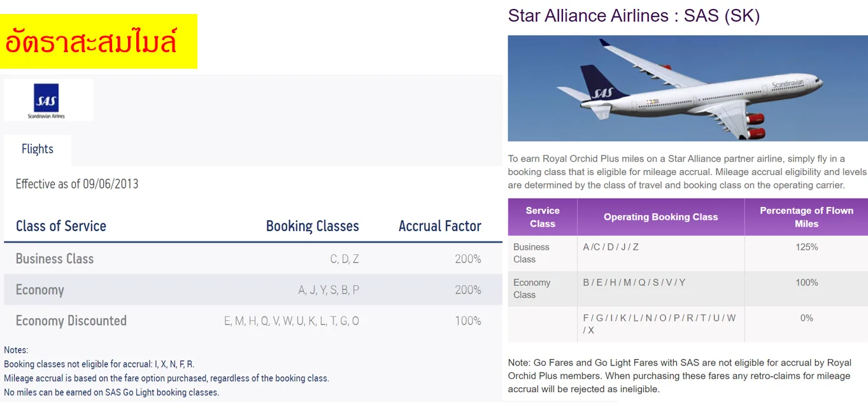The height and width of the screenshot is (417, 868).
Task: Select the B / E / H / M / Q booking class cell
Action: pos(661,289)
